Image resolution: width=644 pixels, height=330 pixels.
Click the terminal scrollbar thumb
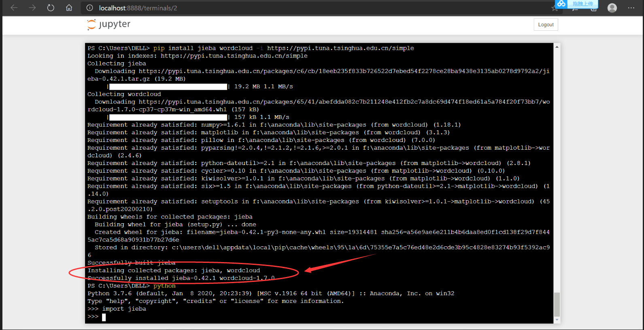[x=557, y=305]
